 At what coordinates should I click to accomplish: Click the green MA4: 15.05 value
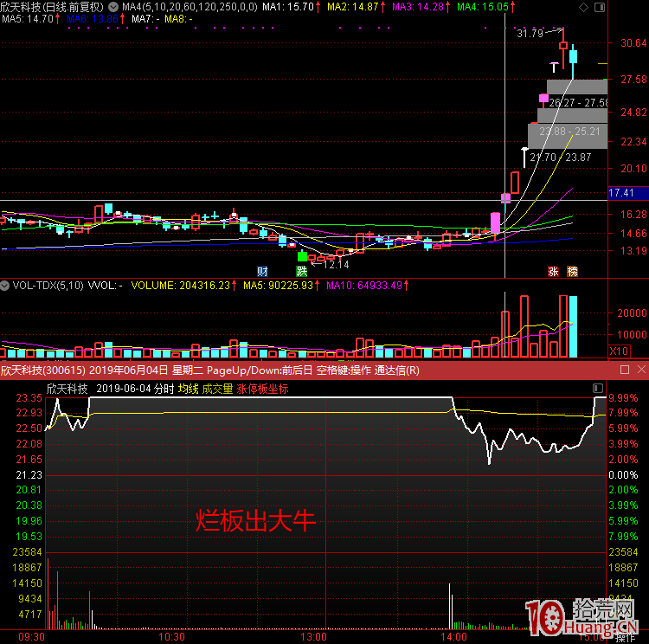[483, 7]
